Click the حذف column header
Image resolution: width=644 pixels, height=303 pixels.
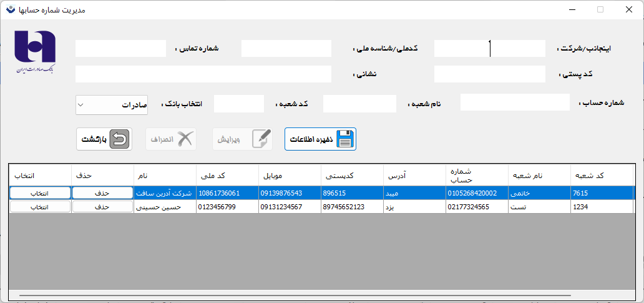[103, 176]
